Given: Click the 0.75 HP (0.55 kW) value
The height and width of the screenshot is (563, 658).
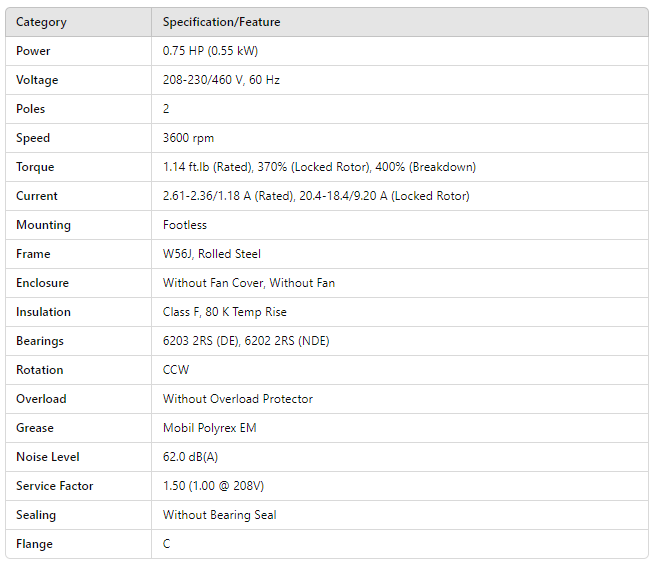Looking at the screenshot, I should 210,51.
